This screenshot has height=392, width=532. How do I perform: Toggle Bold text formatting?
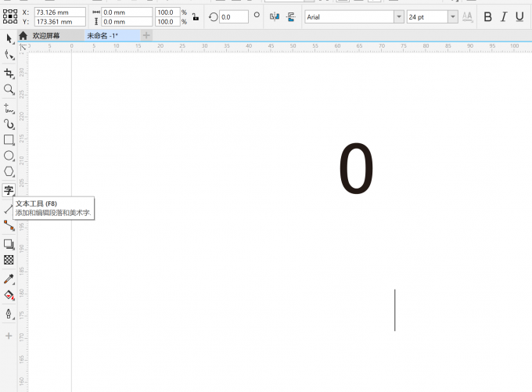point(488,16)
